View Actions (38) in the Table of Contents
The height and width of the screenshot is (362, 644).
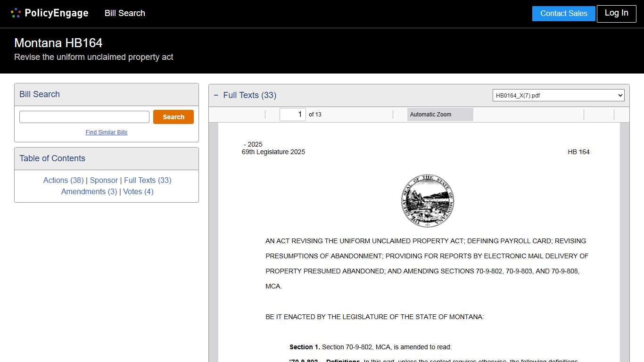coord(63,180)
